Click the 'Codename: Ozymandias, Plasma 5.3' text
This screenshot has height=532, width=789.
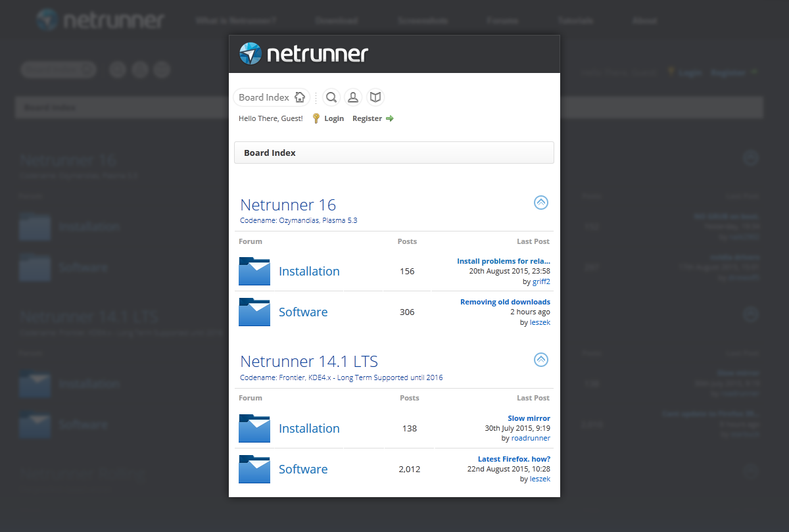299,220
